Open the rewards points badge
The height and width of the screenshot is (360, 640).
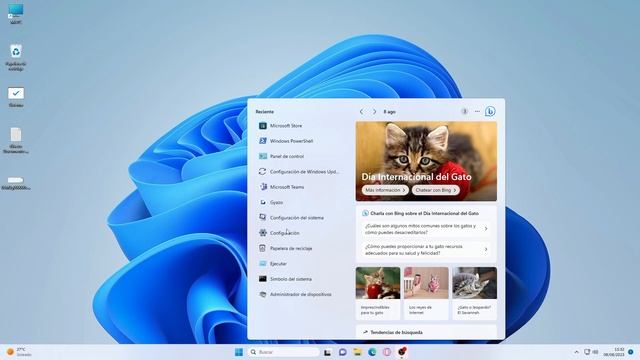(464, 111)
